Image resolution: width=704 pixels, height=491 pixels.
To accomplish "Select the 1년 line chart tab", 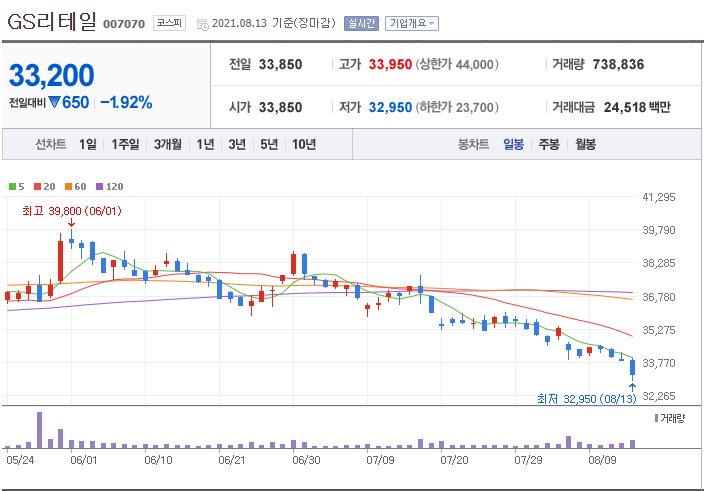I will tap(205, 144).
